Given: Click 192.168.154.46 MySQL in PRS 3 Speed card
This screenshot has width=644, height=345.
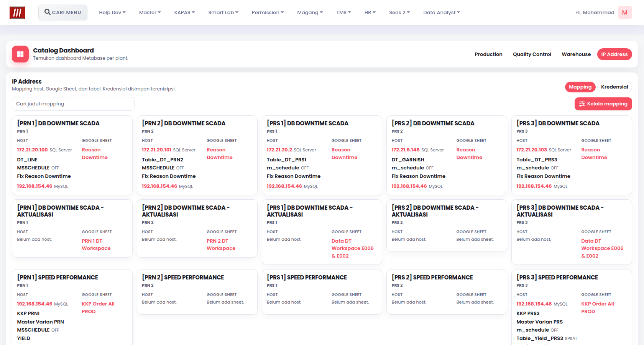Looking at the screenshot, I should 542,304.
